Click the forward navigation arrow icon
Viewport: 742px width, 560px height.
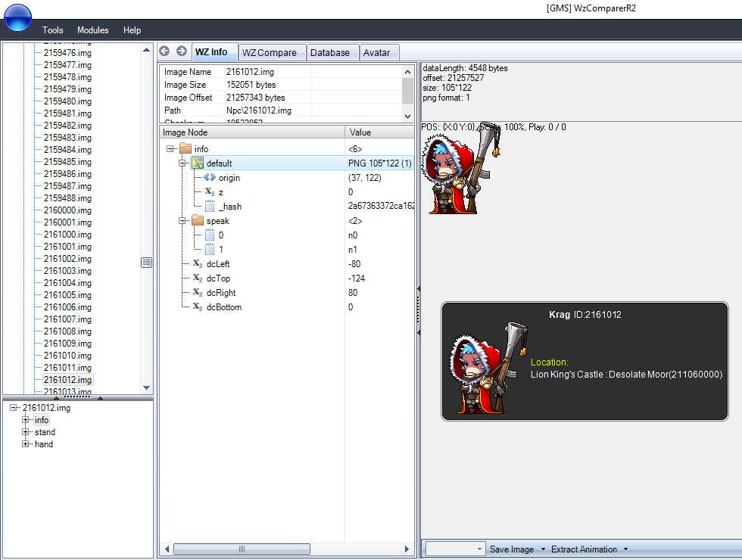[180, 51]
